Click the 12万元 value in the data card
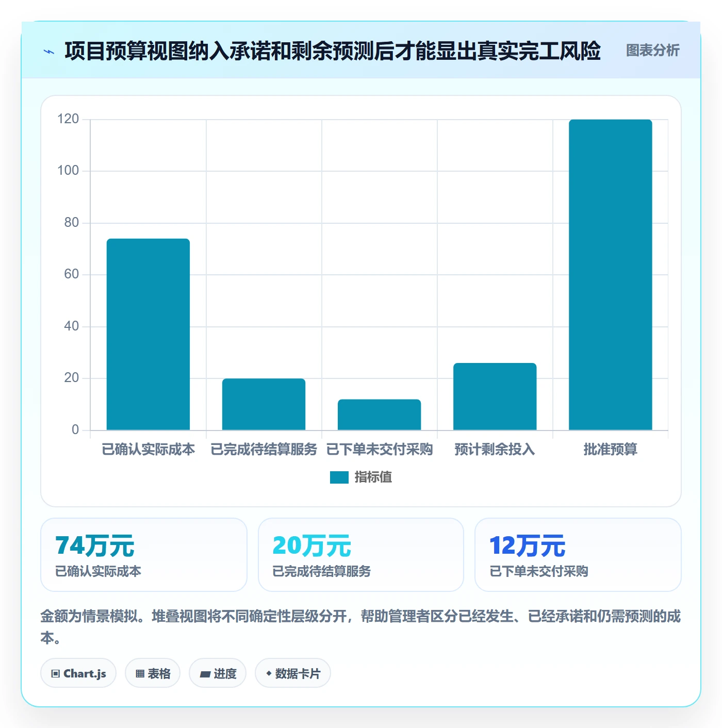The width and height of the screenshot is (722, 728). point(528,546)
